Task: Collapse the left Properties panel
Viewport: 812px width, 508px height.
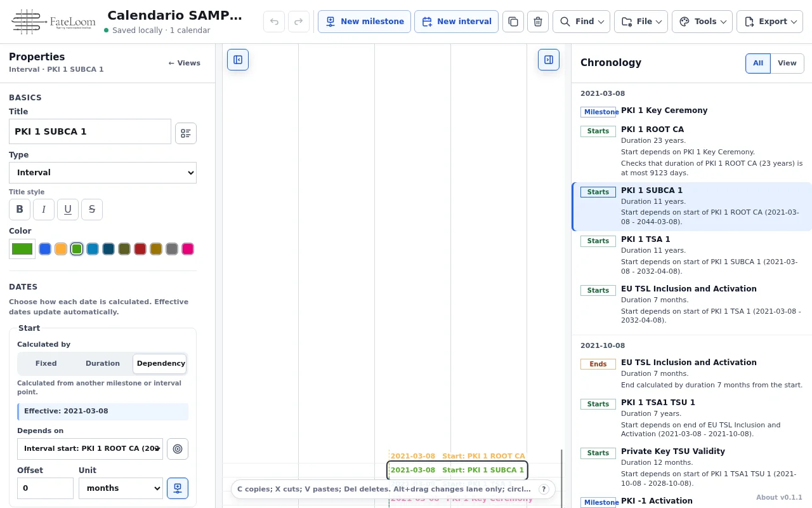Action: tap(238, 60)
